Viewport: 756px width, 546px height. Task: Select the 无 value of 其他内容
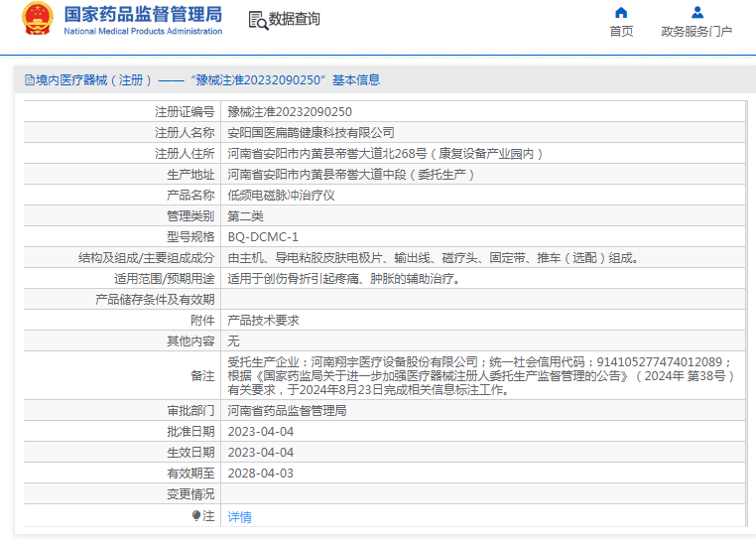(x=233, y=341)
